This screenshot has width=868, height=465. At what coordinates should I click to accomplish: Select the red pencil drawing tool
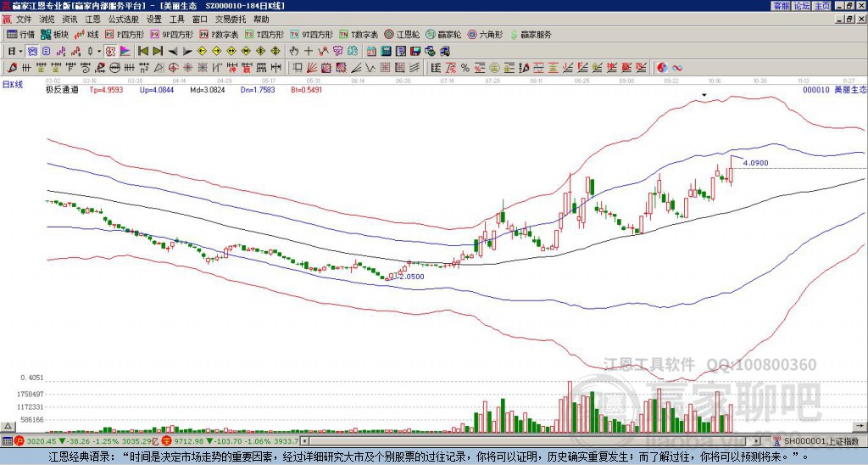point(11,68)
